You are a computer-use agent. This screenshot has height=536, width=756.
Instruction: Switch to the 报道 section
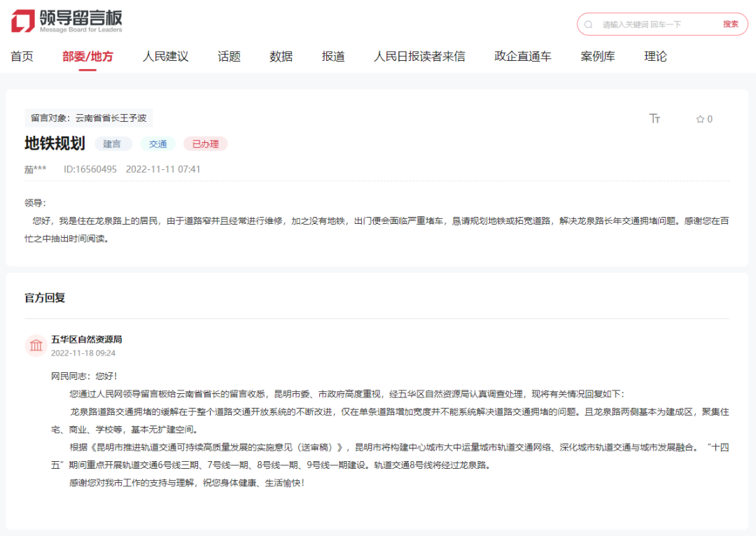click(333, 57)
